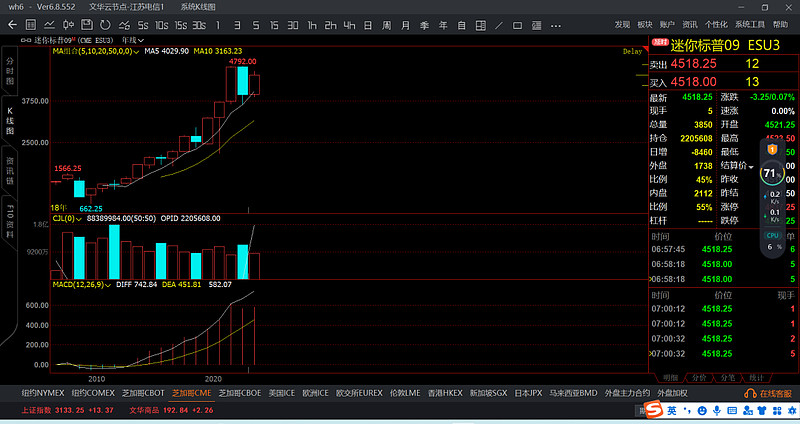This screenshot has width=800, height=424.
Task: Toggle the multi-pane layout icon
Action: tap(480, 25)
